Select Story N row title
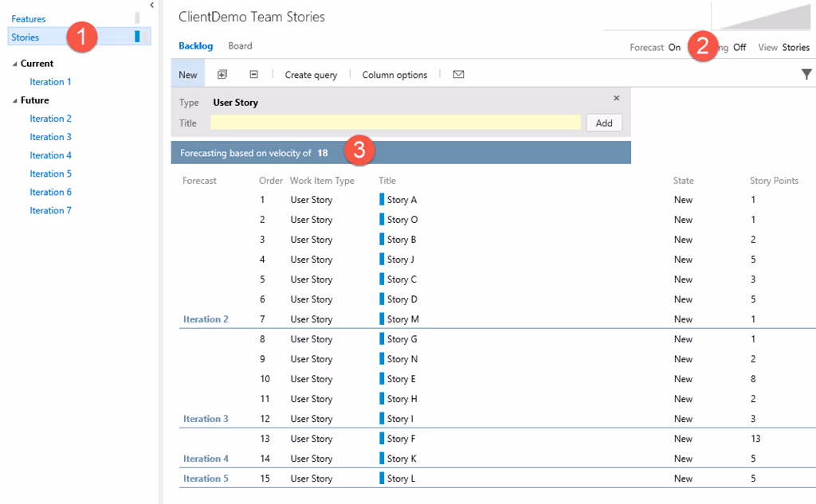The width and height of the screenshot is (816, 504). click(402, 359)
